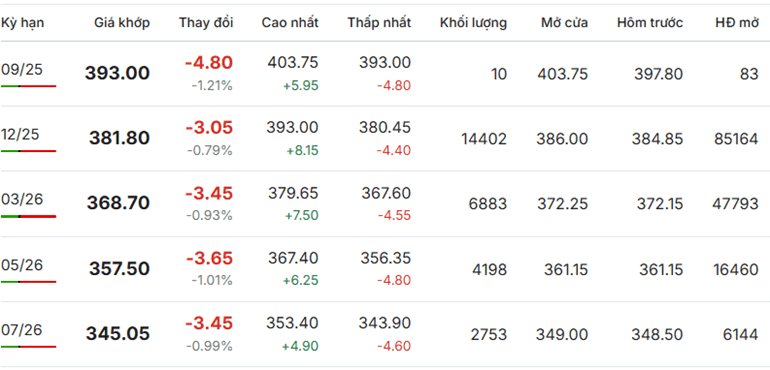
Task: Select the 345.05 price for 07/26
Action: tap(118, 334)
